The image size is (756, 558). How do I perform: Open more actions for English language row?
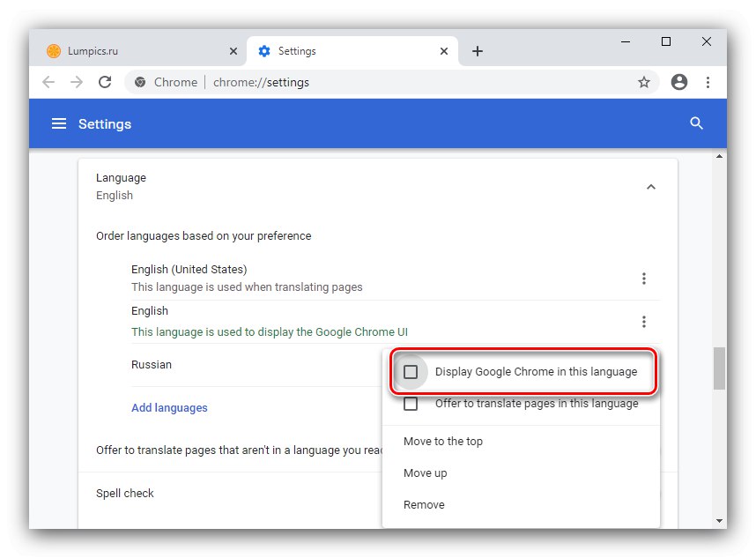pyautogui.click(x=644, y=322)
